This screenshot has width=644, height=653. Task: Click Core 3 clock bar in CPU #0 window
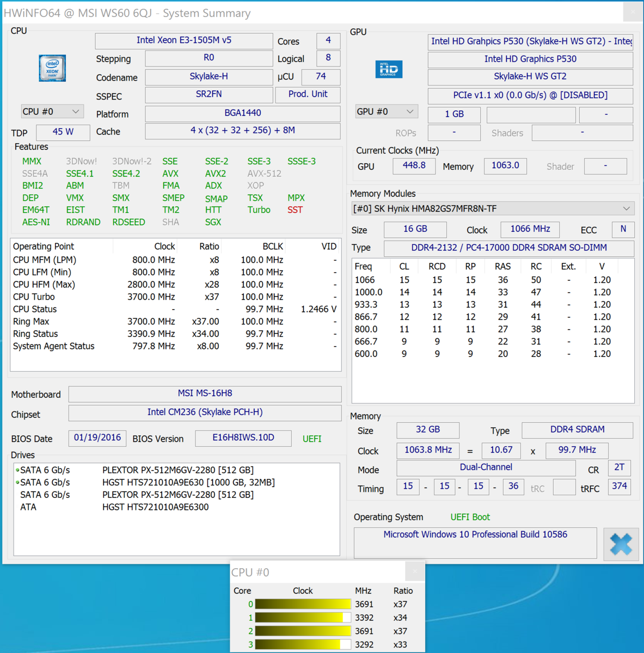click(x=303, y=644)
